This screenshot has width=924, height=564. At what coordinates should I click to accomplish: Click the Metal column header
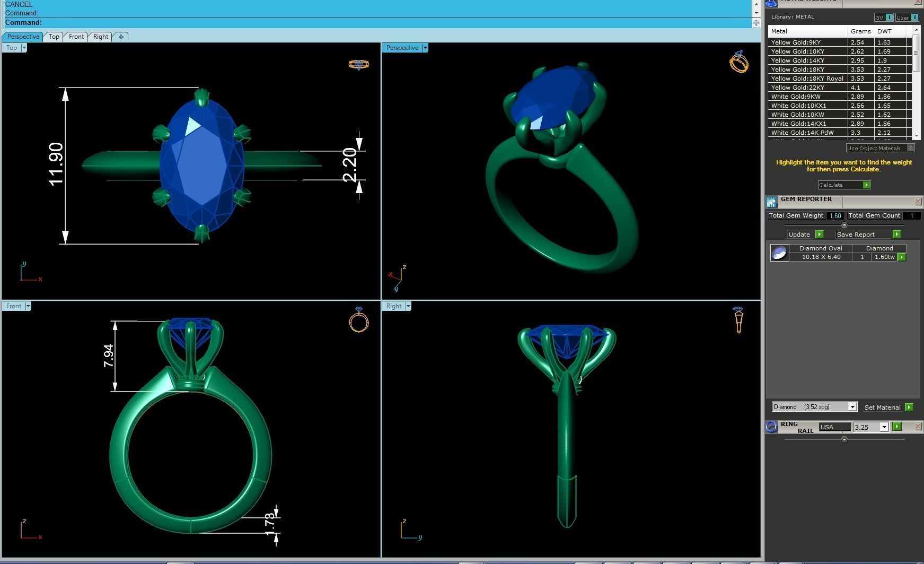click(x=807, y=31)
